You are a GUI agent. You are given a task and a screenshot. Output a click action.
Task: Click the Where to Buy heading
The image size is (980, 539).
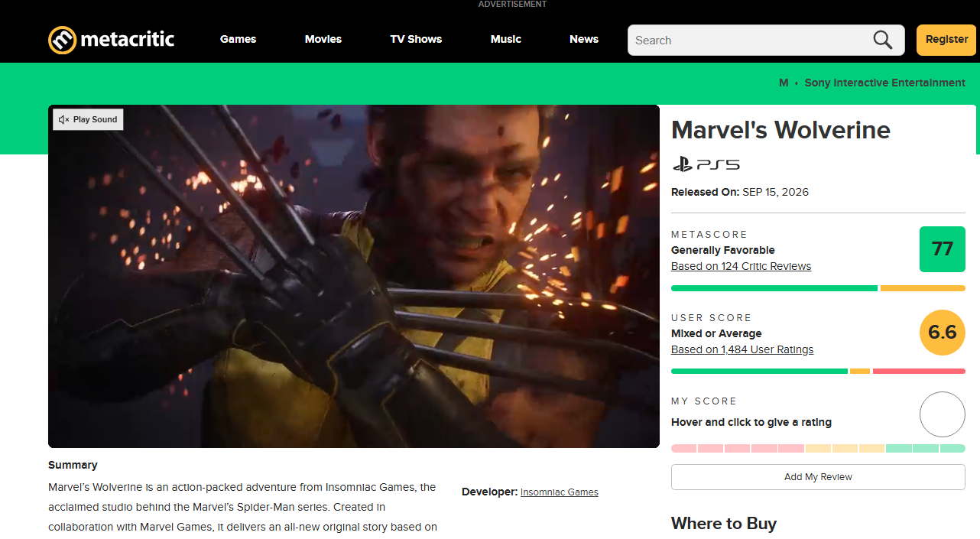click(x=724, y=524)
